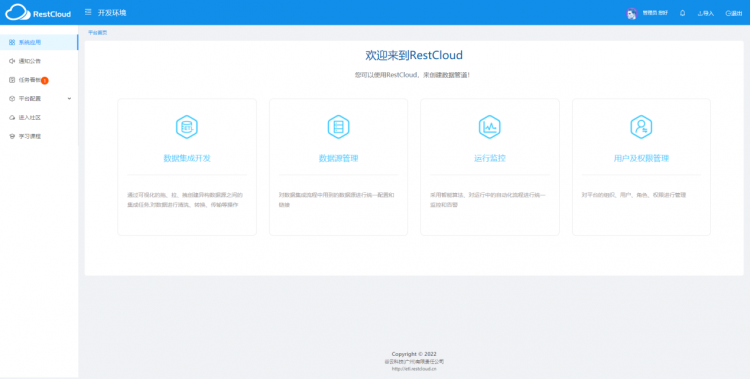Image resolution: width=750 pixels, height=379 pixels.
Task: Select 通知公告 in the sidebar
Action: (39, 61)
